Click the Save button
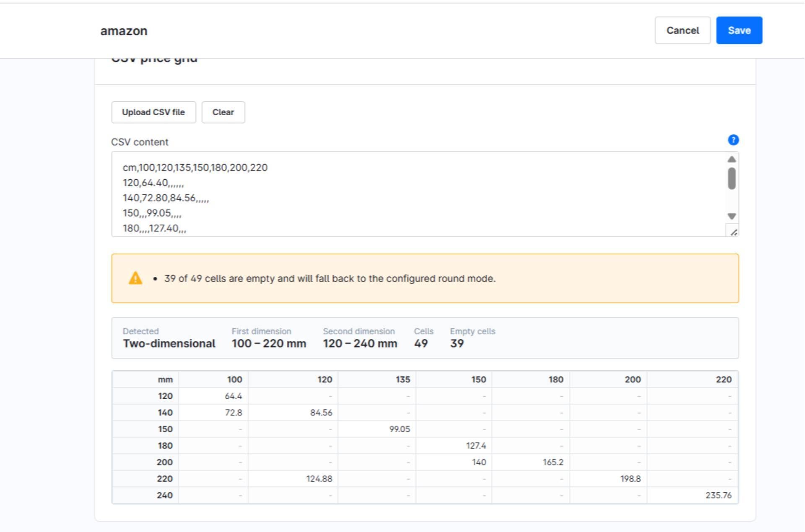Viewport: 805px width, 532px height. 739,31
